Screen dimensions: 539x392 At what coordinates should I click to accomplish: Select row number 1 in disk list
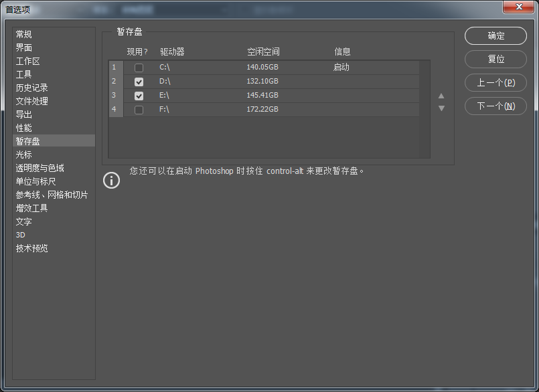click(116, 68)
